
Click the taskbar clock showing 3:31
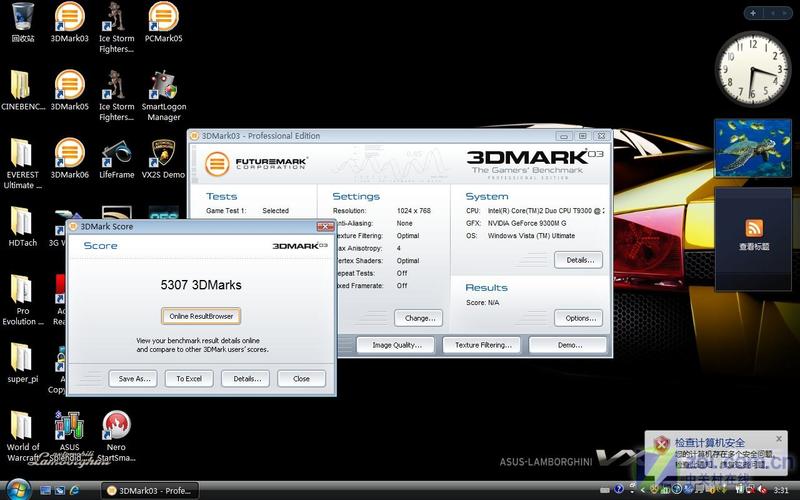coord(781,490)
